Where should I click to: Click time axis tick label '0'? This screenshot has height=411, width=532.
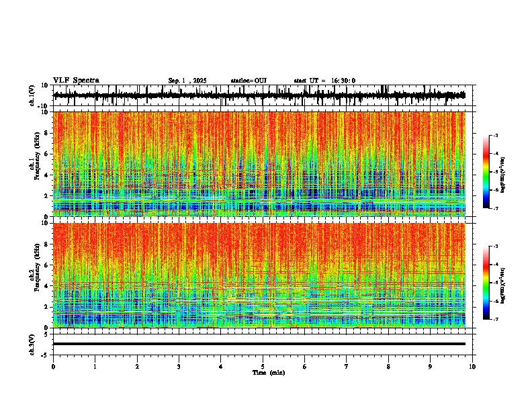pyautogui.click(x=53, y=367)
